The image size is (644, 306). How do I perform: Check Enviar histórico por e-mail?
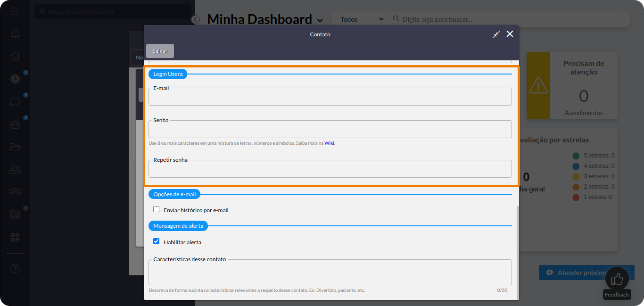(x=156, y=209)
